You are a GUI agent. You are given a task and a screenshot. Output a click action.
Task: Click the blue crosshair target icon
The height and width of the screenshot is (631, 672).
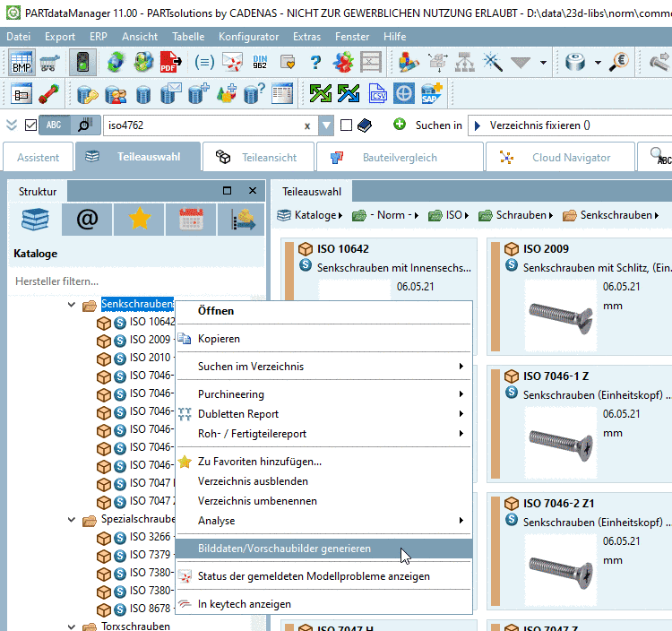404,93
